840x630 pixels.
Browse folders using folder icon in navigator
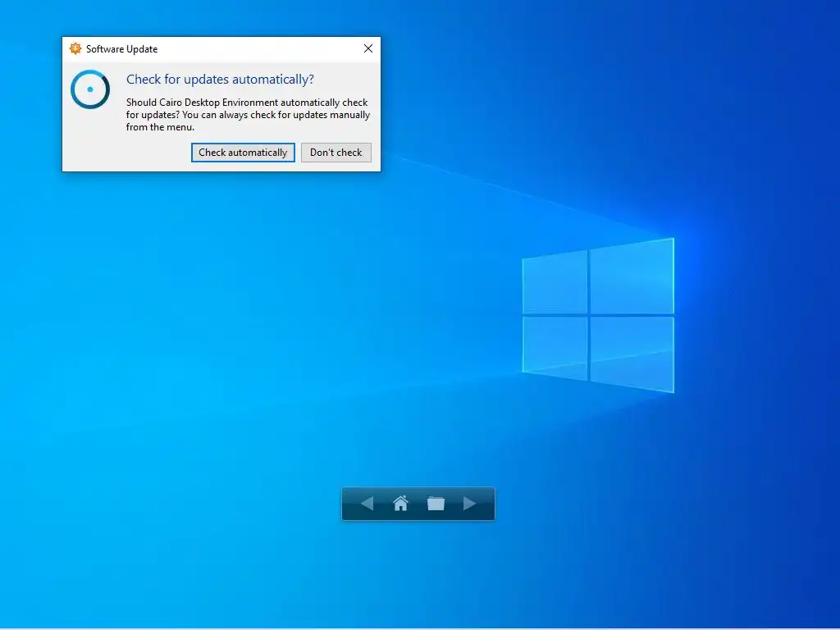[436, 504]
